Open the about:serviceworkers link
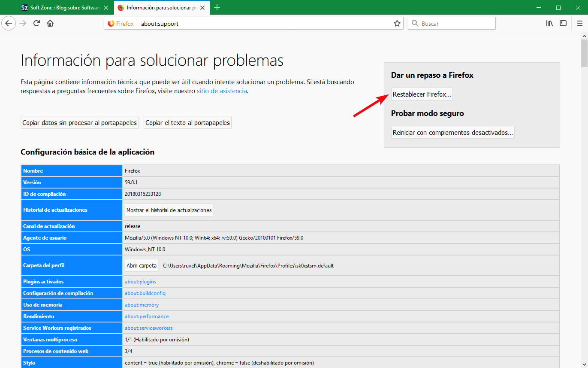Screen dimensions: 588x368 pos(149,328)
